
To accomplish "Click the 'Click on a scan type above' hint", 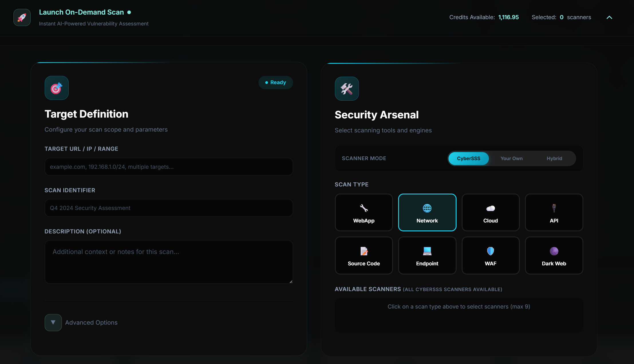I will click(x=459, y=307).
